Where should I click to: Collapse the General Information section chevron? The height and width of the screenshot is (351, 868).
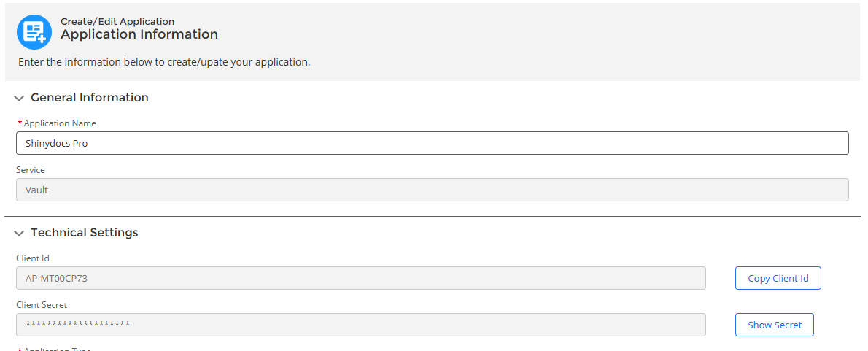[19, 98]
